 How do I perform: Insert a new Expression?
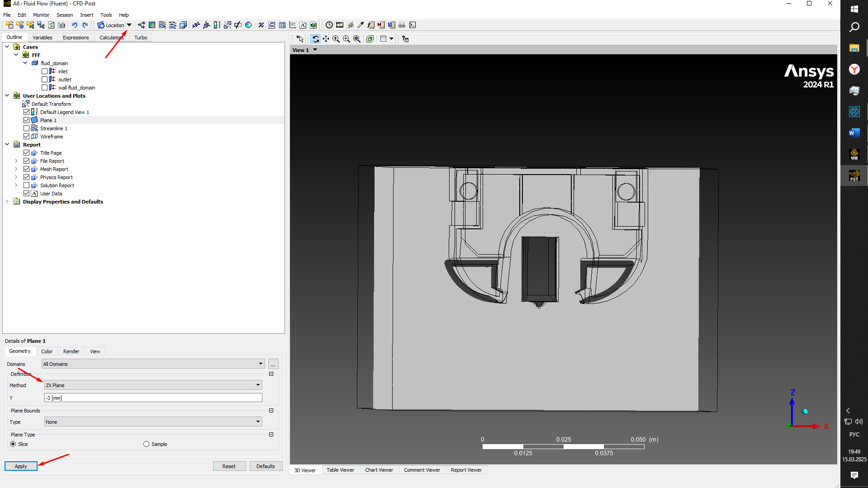(272, 25)
